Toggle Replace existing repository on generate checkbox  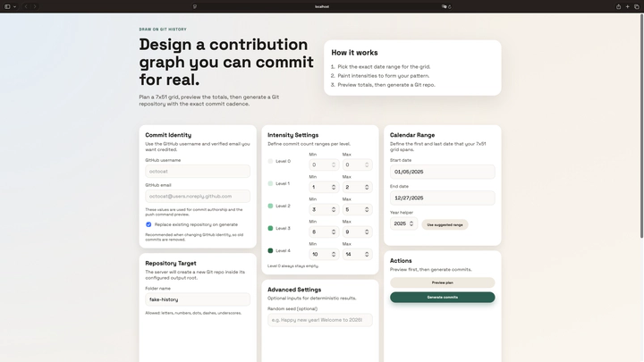(x=148, y=224)
